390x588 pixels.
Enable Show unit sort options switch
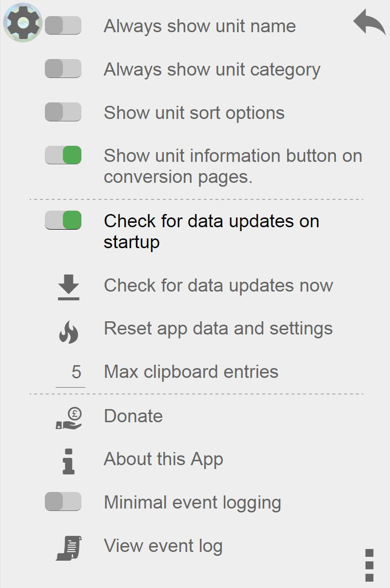(63, 112)
